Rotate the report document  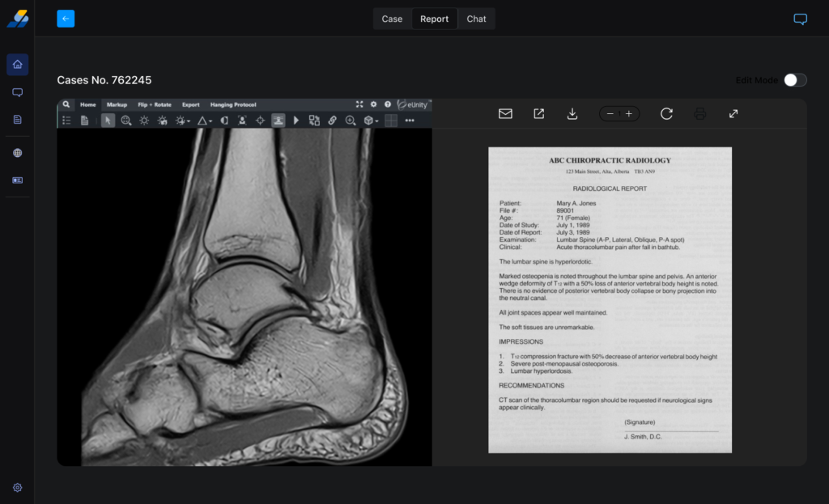click(666, 114)
